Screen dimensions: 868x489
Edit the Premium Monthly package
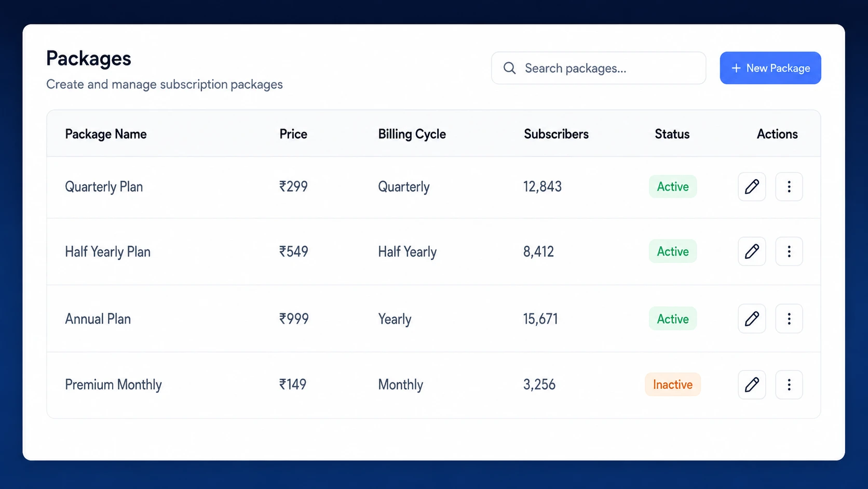point(752,385)
